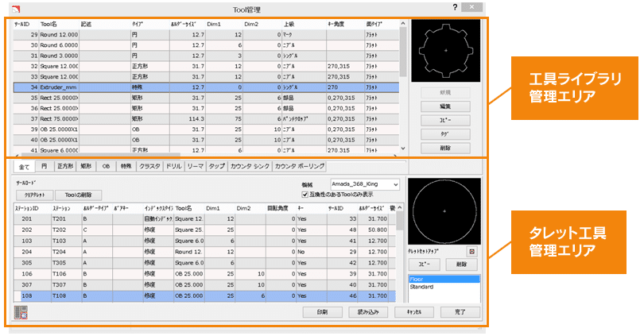
Task: Select Rect 75.0000 tool row
Action: (x=206, y=119)
